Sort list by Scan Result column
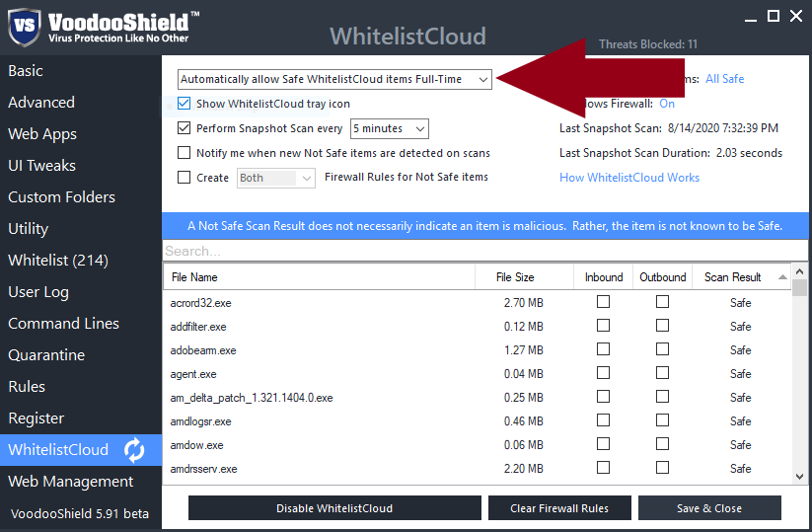The height and width of the screenshot is (532, 812). tap(741, 277)
